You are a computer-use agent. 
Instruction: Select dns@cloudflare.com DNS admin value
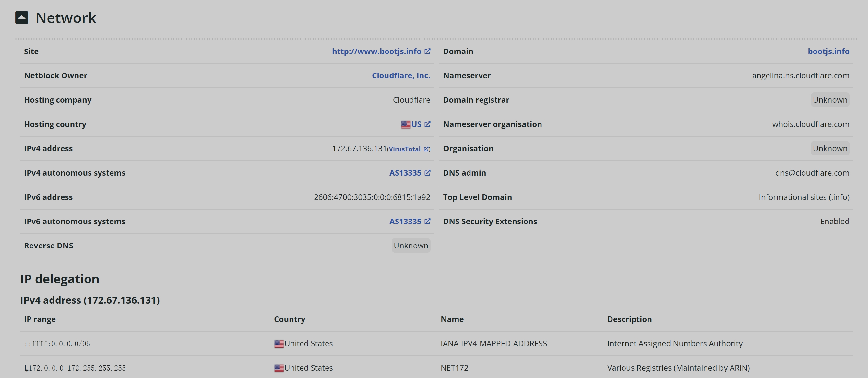coord(812,173)
